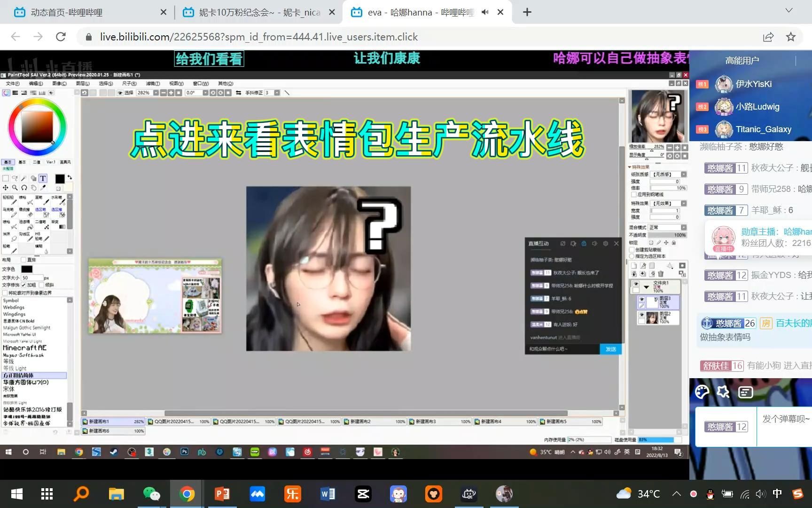
Task: Select the move tool in SAI toolbox
Action: pyautogui.click(x=6, y=188)
